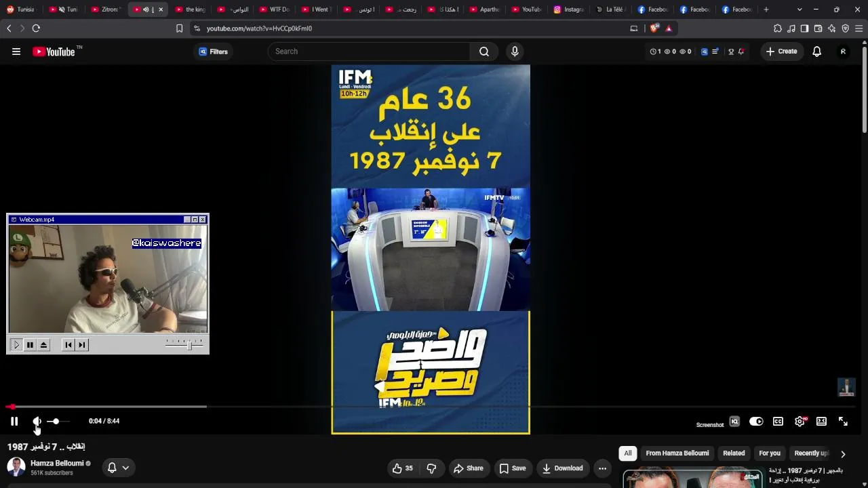Open the browser main menu
This screenshot has height=488, width=868.
click(x=859, y=28)
